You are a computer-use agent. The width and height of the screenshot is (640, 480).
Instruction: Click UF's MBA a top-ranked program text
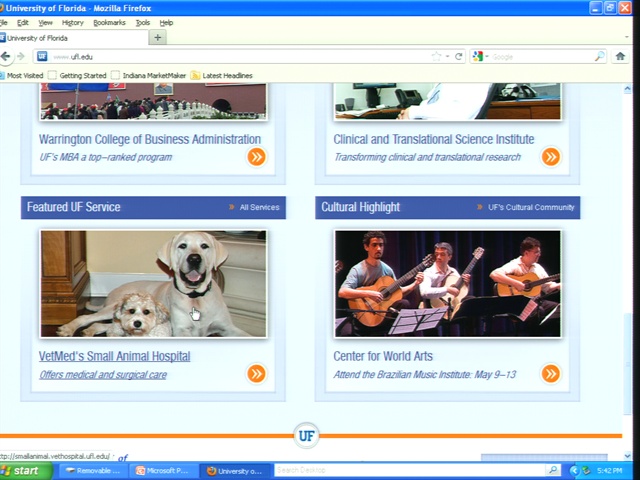tap(105, 157)
